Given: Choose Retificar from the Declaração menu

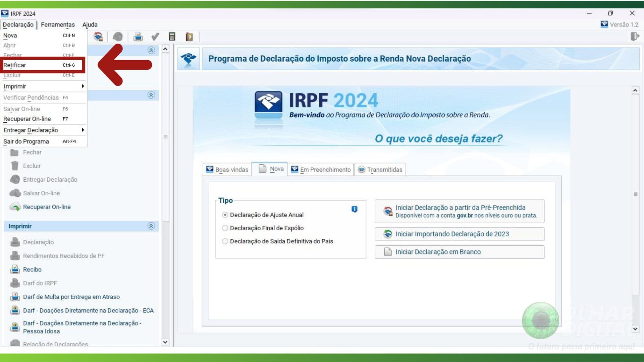Looking at the screenshot, I should coord(15,65).
